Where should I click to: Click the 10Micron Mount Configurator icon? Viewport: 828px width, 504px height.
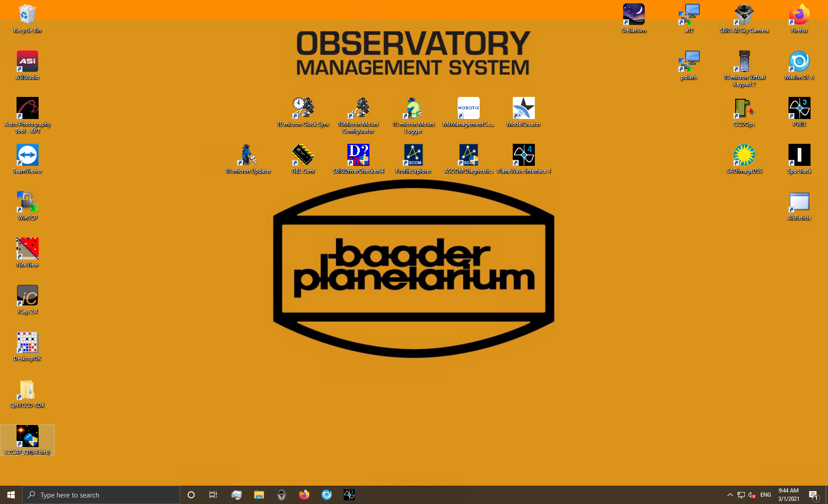(358, 109)
